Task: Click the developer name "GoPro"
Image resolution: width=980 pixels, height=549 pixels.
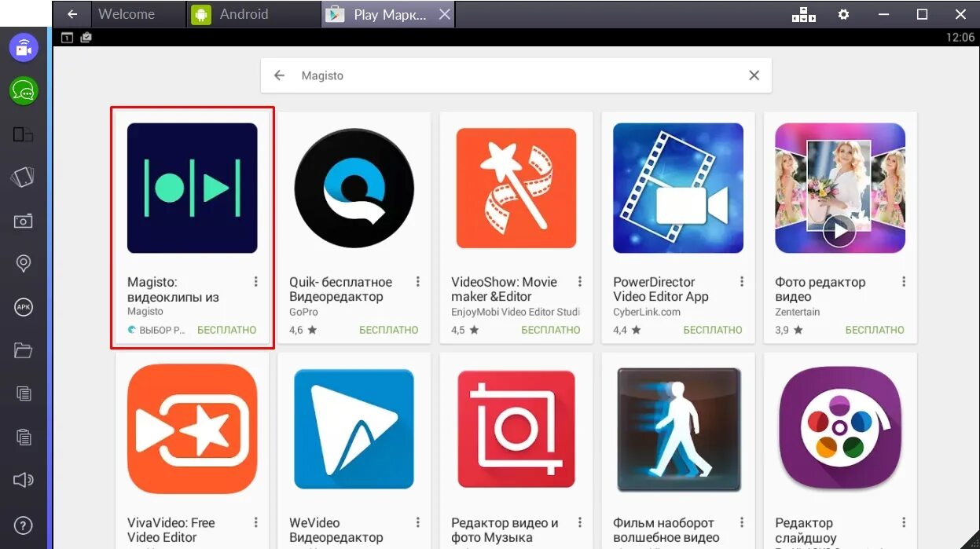Action: pos(303,312)
